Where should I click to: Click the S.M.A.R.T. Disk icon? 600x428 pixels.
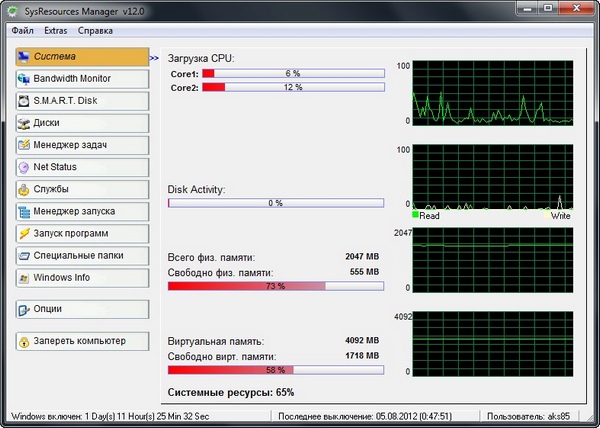[24, 101]
